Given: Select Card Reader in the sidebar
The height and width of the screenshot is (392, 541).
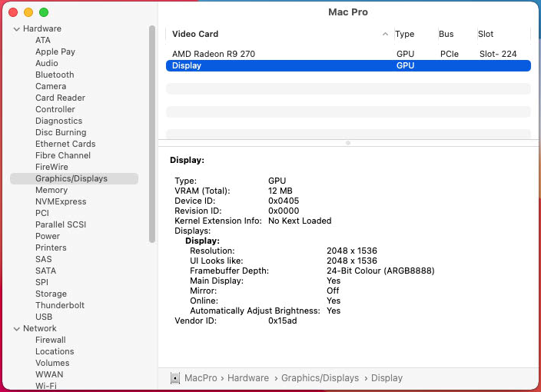Looking at the screenshot, I should pyautogui.click(x=60, y=98).
